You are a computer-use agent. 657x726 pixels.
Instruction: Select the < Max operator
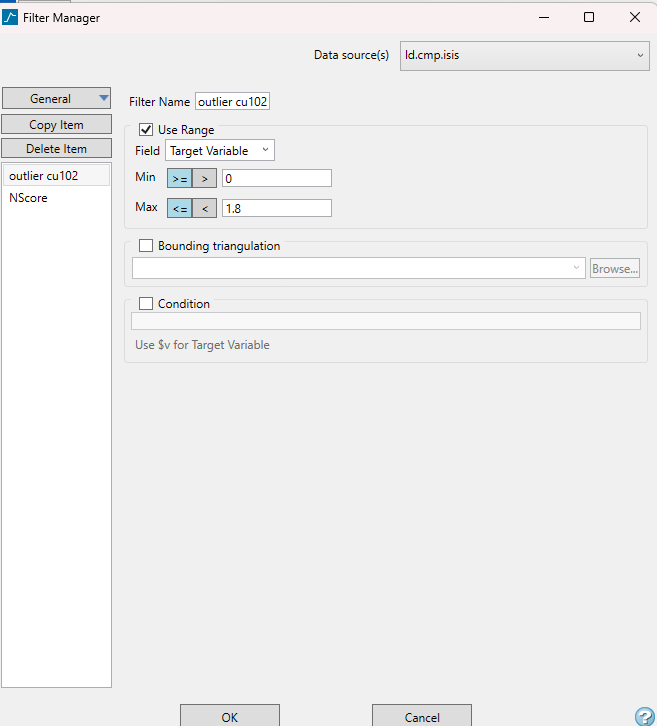pos(205,208)
